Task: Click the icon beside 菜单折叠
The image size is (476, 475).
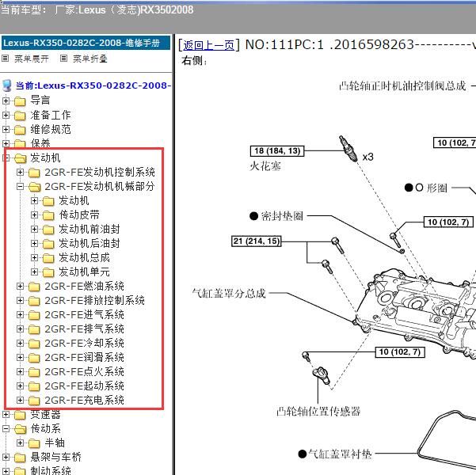Action: (x=63, y=59)
